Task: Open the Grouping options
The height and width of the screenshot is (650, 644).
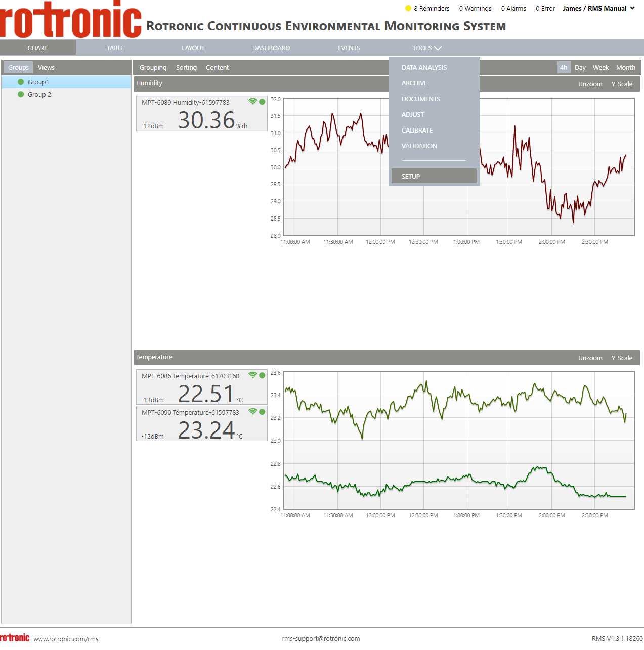Action: tap(153, 67)
